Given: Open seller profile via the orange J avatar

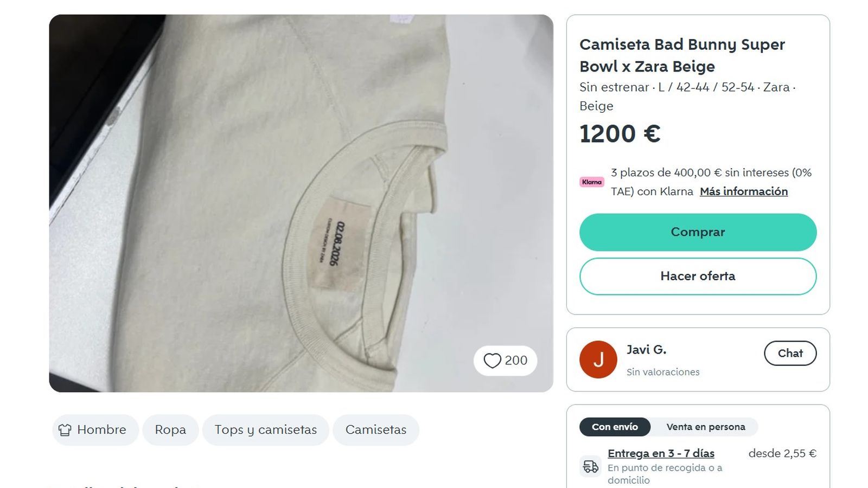Looking at the screenshot, I should coord(598,358).
